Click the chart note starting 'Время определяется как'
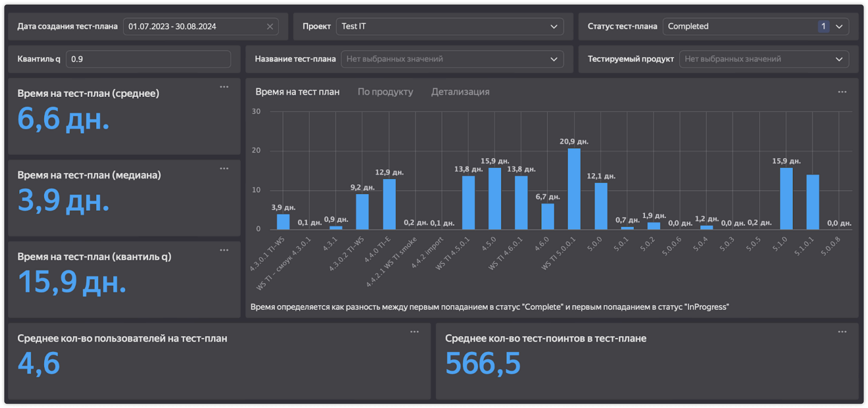 (489, 307)
